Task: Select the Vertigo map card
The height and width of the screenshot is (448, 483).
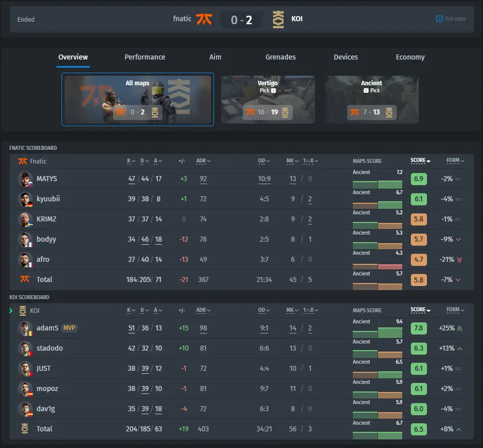Action: click(x=268, y=99)
